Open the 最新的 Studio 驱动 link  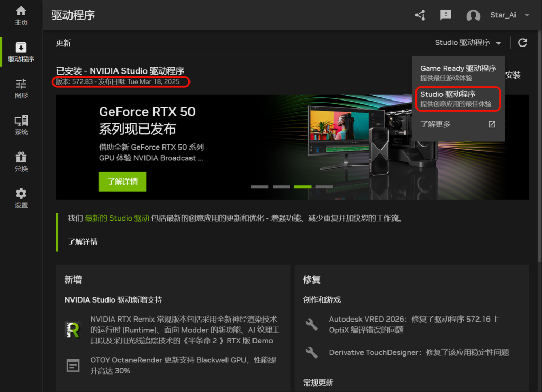[117, 218]
